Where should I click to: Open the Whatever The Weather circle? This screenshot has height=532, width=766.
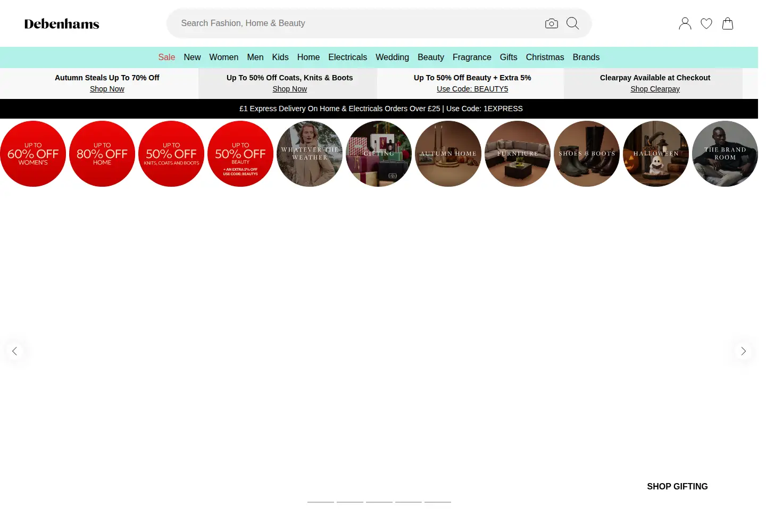310,154
